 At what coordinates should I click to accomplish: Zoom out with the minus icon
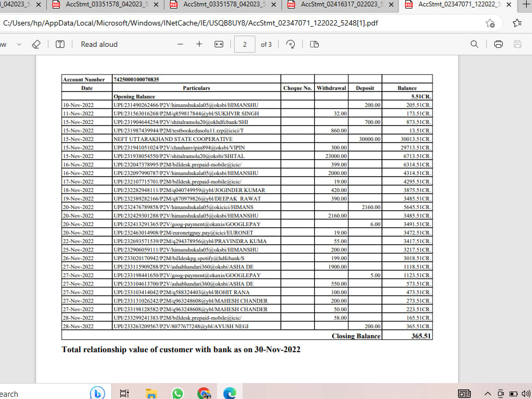(x=180, y=45)
